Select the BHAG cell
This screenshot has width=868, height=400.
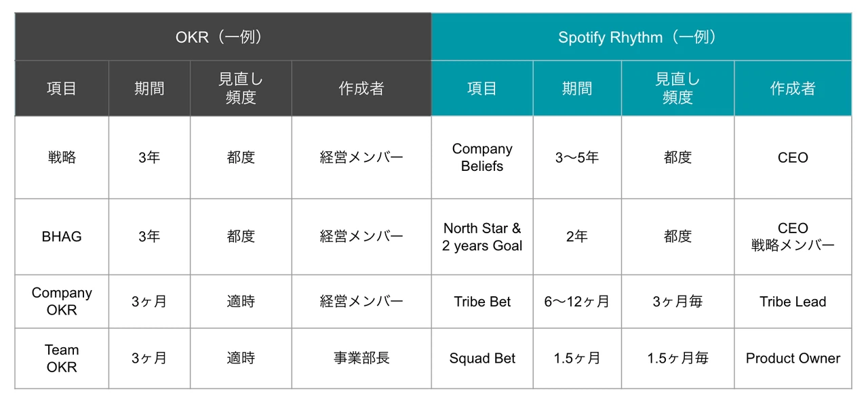click(62, 237)
